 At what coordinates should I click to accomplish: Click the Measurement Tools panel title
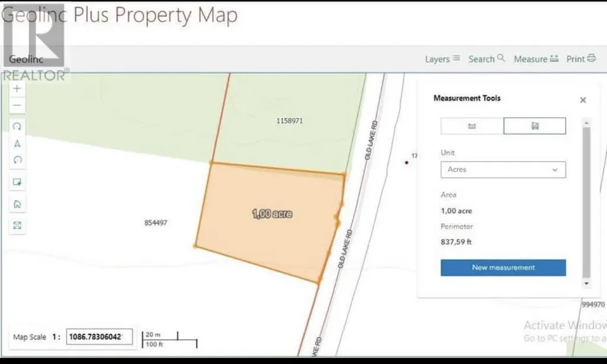tap(467, 98)
